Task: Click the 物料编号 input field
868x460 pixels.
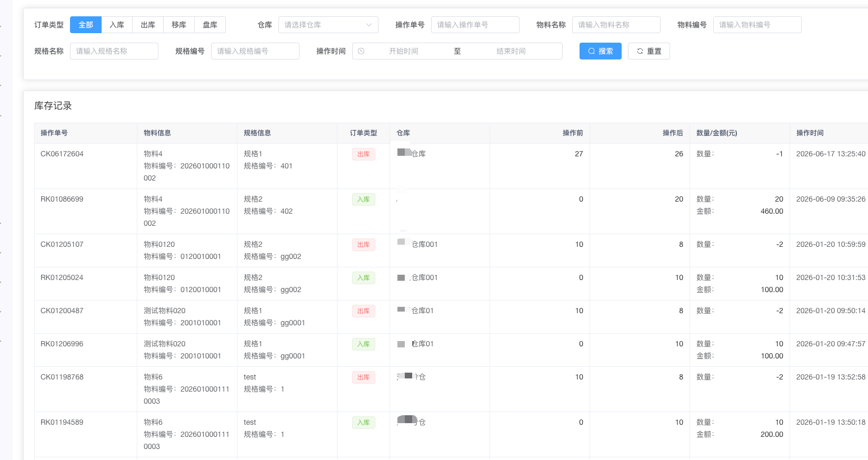Action: pos(757,25)
